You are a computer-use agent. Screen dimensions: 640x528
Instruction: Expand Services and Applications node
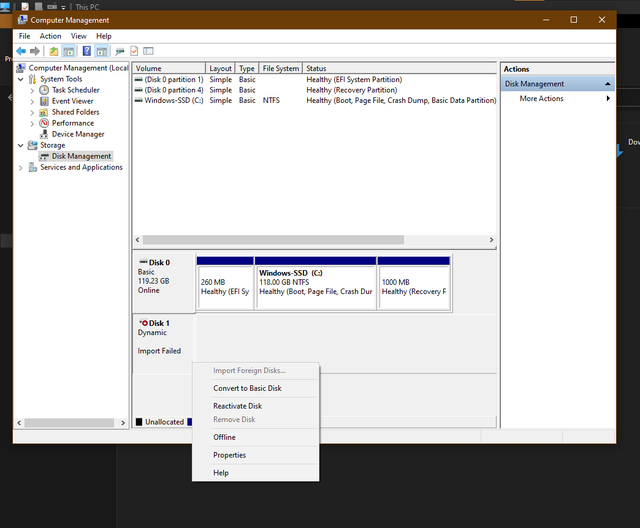click(20, 167)
